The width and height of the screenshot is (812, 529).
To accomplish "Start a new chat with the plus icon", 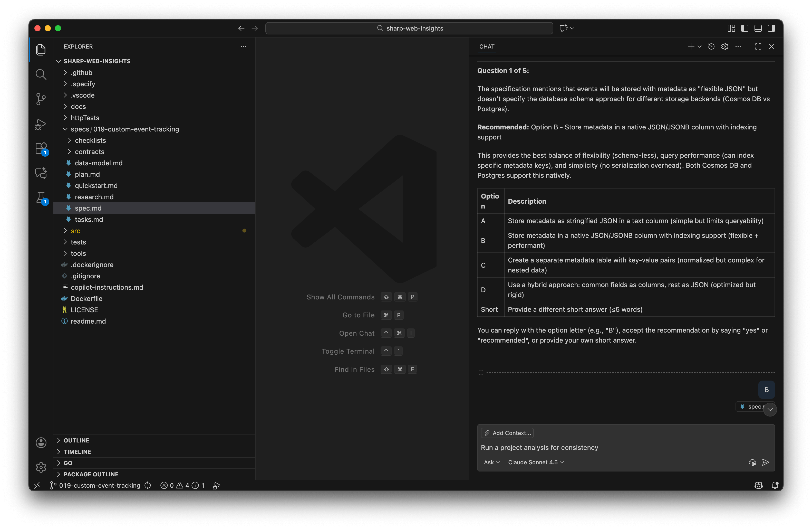I will (691, 46).
